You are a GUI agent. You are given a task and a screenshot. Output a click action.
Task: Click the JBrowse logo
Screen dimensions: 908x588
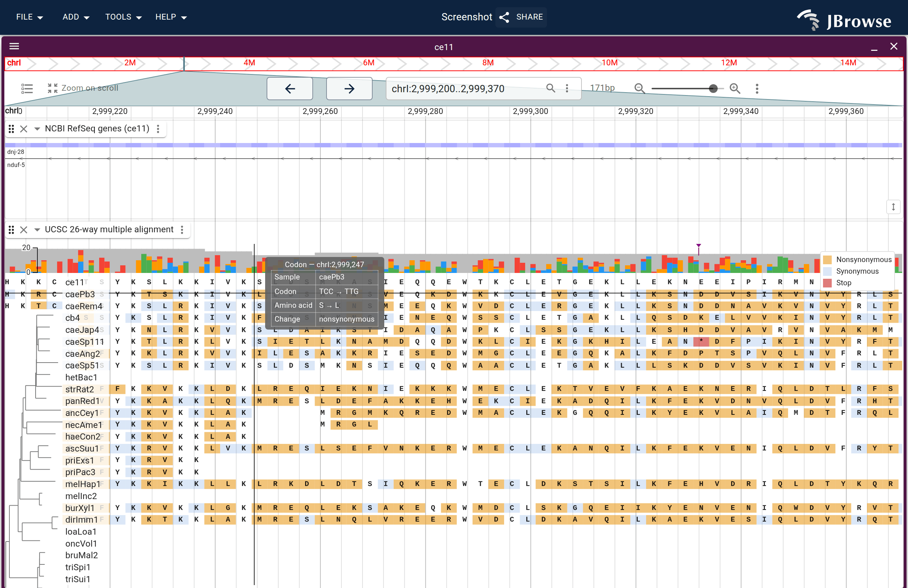844,20
